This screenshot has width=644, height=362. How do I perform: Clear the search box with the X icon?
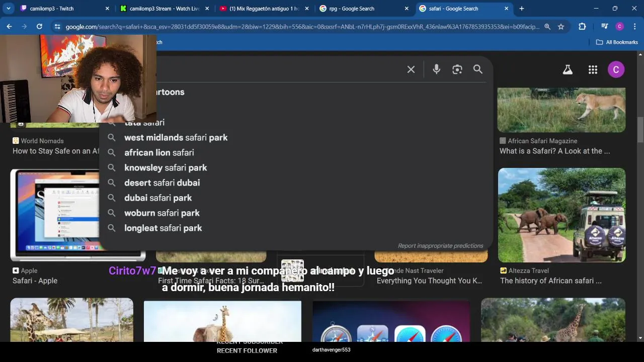(411, 70)
